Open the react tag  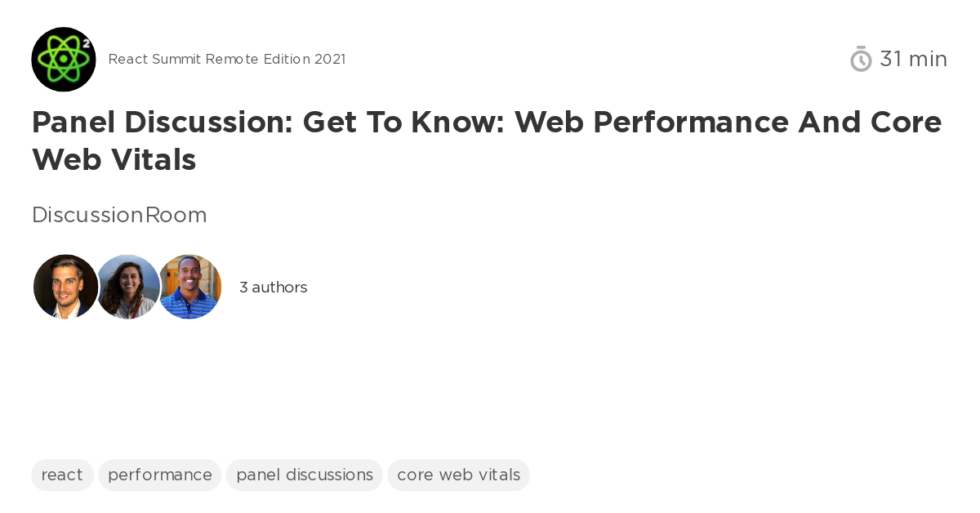pyautogui.click(x=62, y=475)
